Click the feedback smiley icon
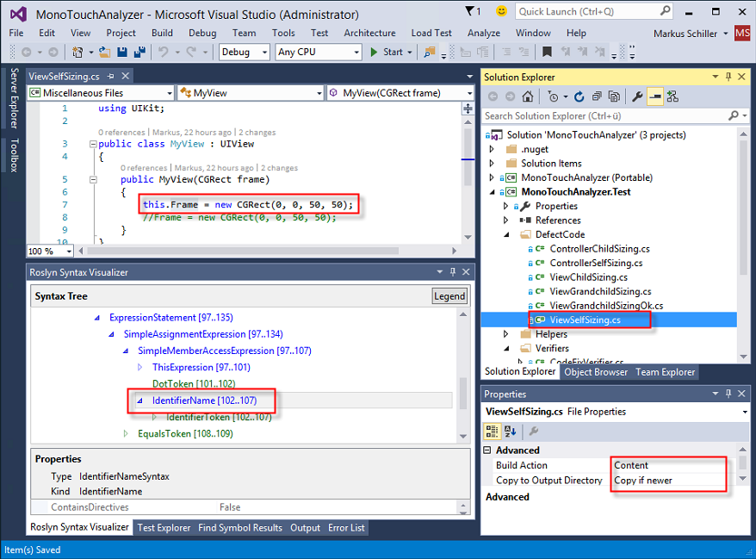 click(501, 10)
